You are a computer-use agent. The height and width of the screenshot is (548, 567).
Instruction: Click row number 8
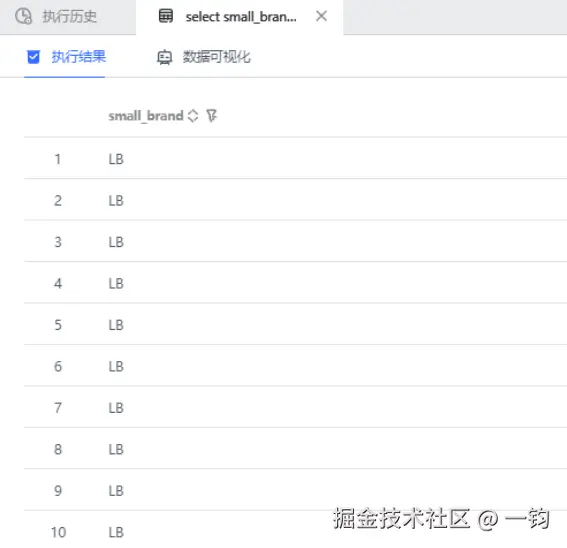pyautogui.click(x=58, y=449)
